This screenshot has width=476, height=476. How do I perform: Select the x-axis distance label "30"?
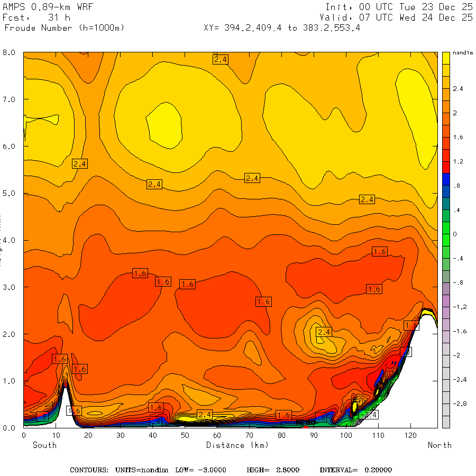121,435
